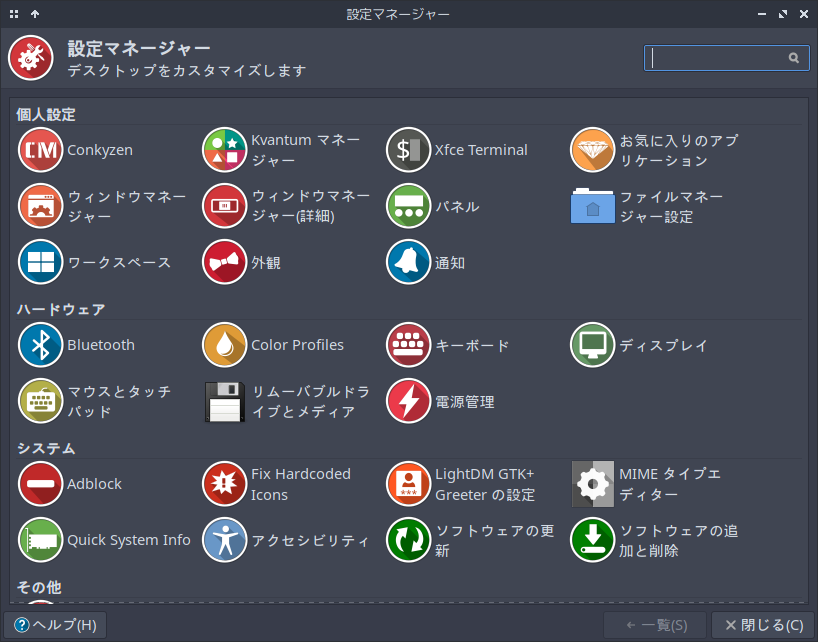The image size is (818, 642).
Task: Click the ヘルプ(H) button
Action: tap(55, 625)
